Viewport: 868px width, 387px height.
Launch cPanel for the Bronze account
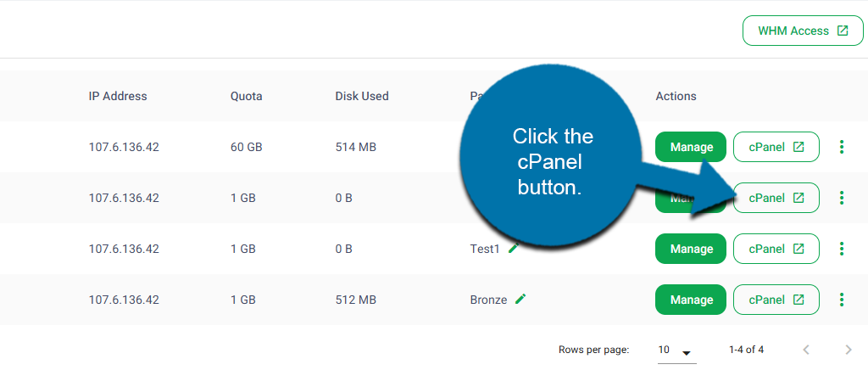(x=776, y=300)
